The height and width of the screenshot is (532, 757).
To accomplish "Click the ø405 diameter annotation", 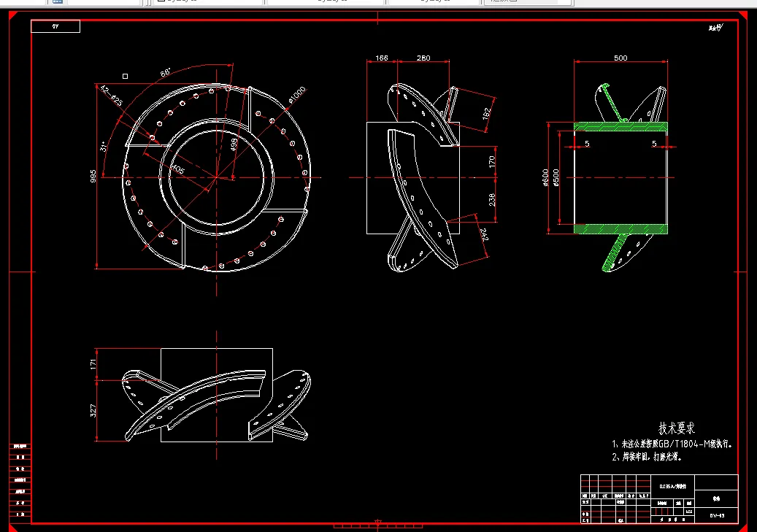I will pos(177,169).
